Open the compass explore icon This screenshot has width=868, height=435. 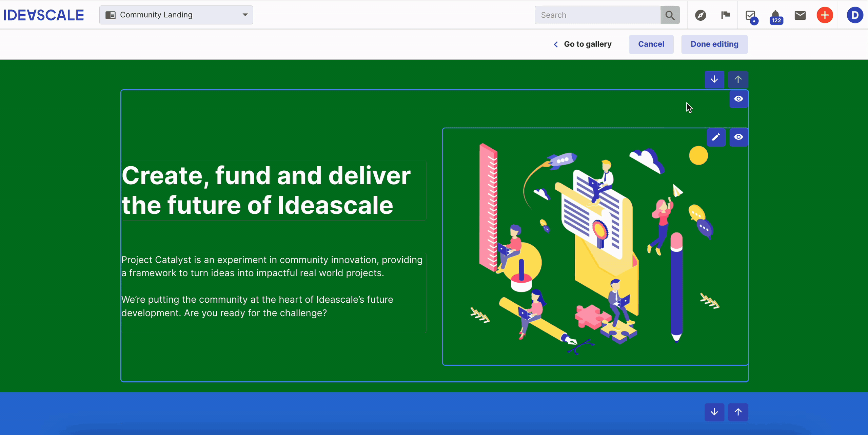tap(701, 15)
